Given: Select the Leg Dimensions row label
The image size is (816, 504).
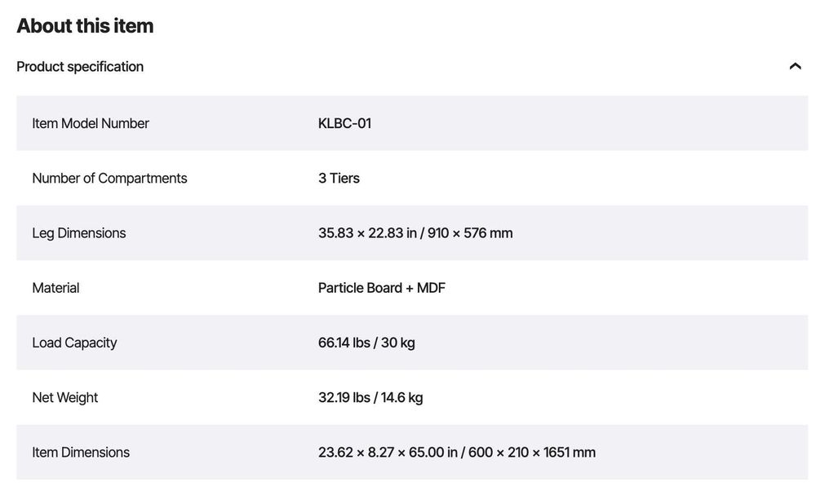Looking at the screenshot, I should (x=79, y=233).
